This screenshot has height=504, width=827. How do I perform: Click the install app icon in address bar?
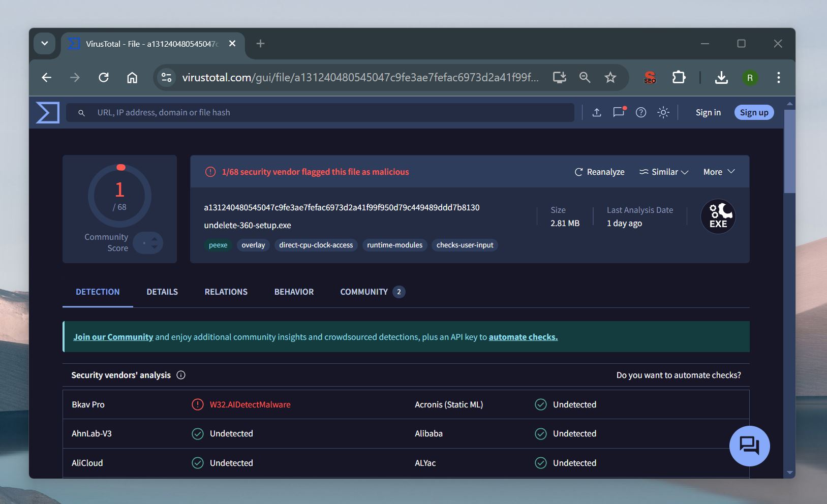click(560, 77)
